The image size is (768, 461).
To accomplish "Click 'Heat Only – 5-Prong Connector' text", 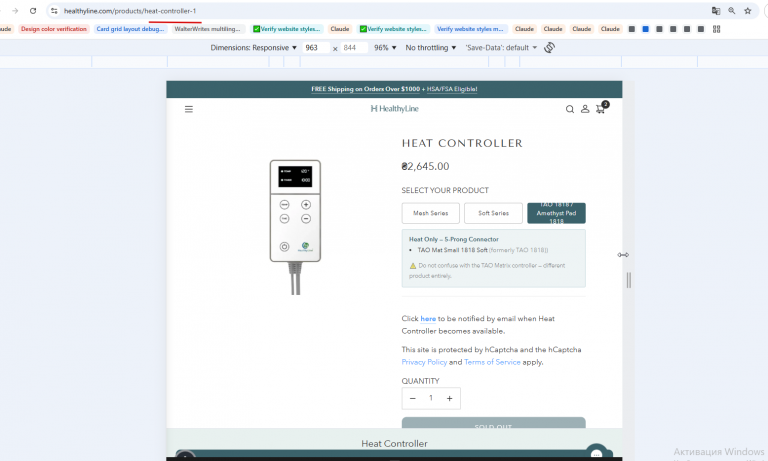I will (454, 240).
